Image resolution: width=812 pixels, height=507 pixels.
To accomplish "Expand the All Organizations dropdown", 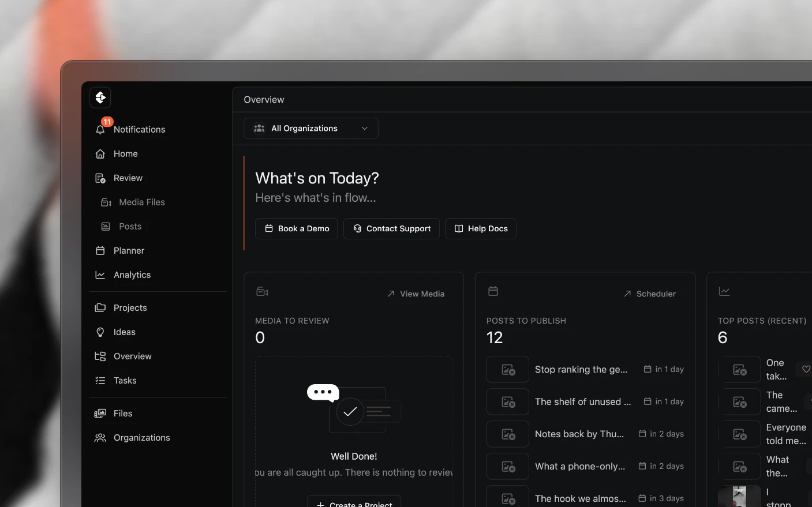I will click(311, 129).
